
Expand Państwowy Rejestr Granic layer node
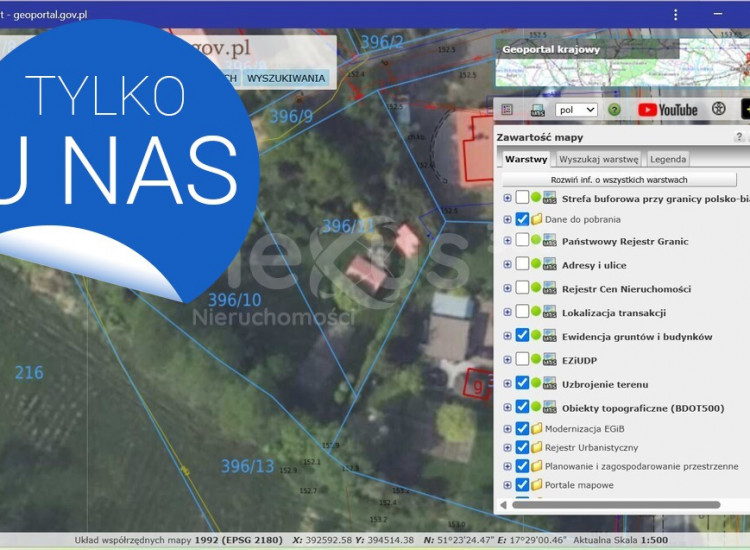click(x=507, y=241)
